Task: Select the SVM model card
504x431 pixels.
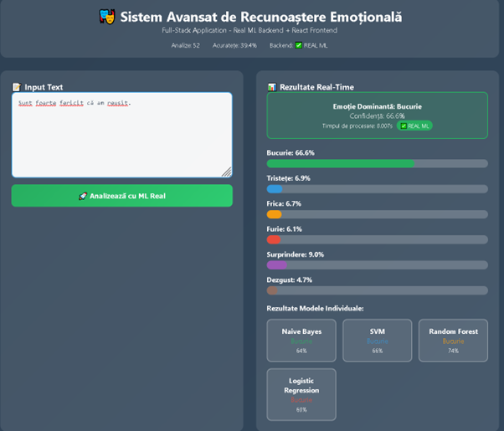Action: tap(377, 340)
